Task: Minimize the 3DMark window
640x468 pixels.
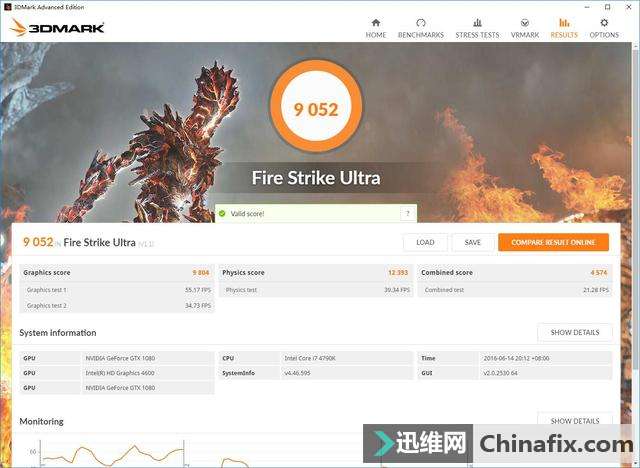Action: (x=587, y=7)
